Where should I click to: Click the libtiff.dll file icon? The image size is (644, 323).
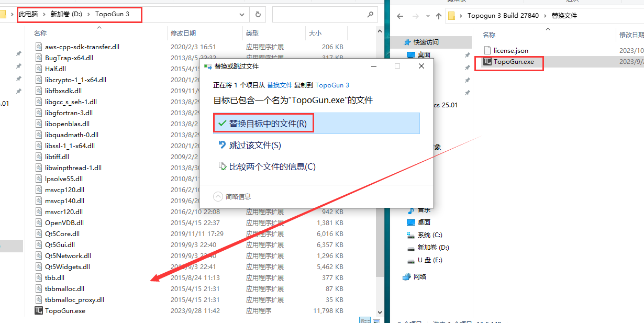click(x=38, y=157)
